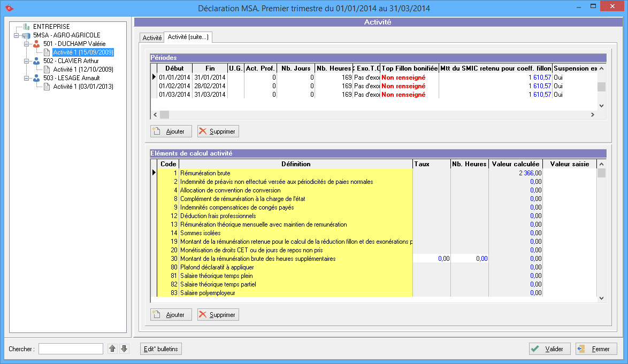628x364 pixels.
Task: Collapse the 5MSA - AGRO-AGRICOLE tree node
Action: tap(17, 35)
